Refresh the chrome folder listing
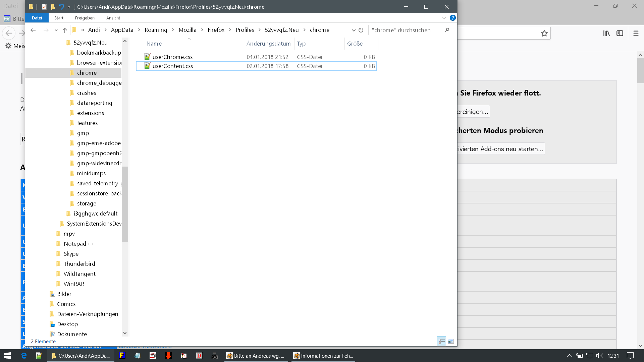Screen dimensions: 644x362 (x=361, y=30)
